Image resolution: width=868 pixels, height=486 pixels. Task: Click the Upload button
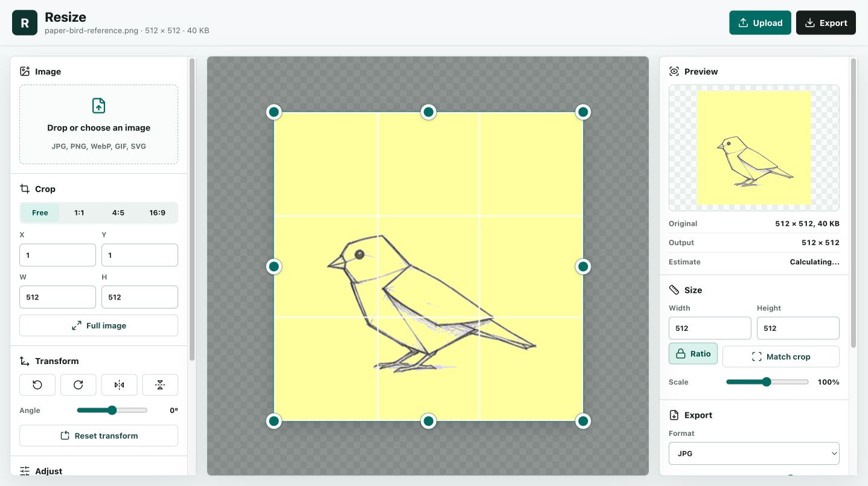pyautogui.click(x=760, y=23)
